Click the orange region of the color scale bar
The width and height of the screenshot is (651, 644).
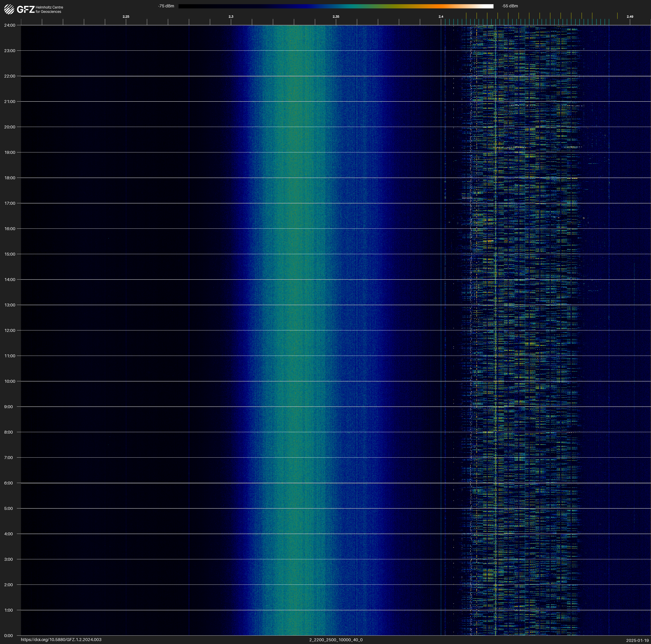[x=441, y=6]
